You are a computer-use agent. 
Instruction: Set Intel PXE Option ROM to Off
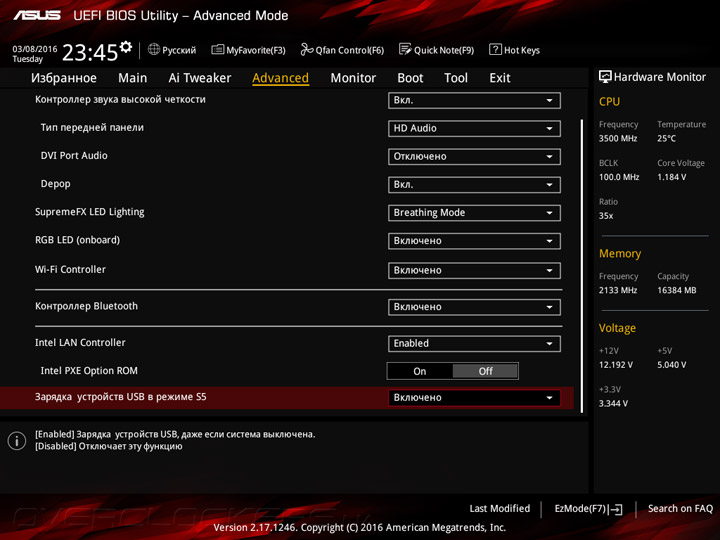coord(485,371)
